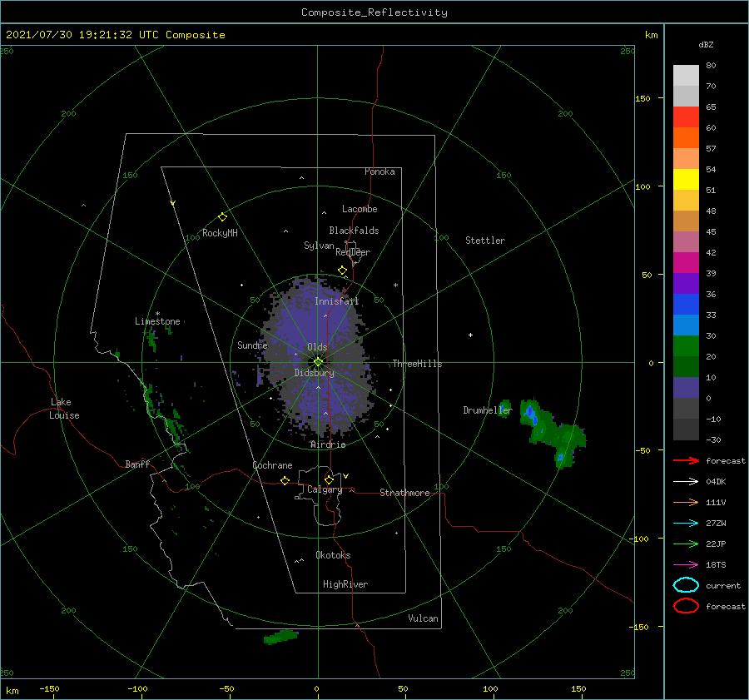
Task: Click the yellow diamond marker above Red Deer
Action: pos(342,271)
